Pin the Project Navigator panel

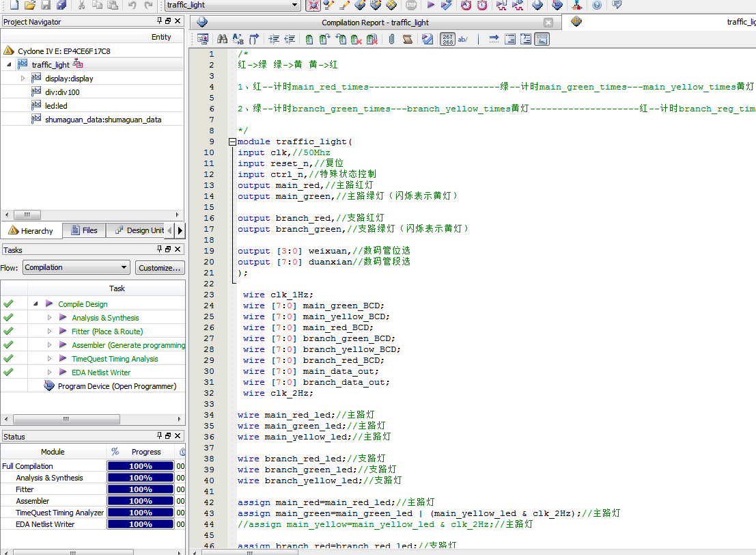pos(160,21)
